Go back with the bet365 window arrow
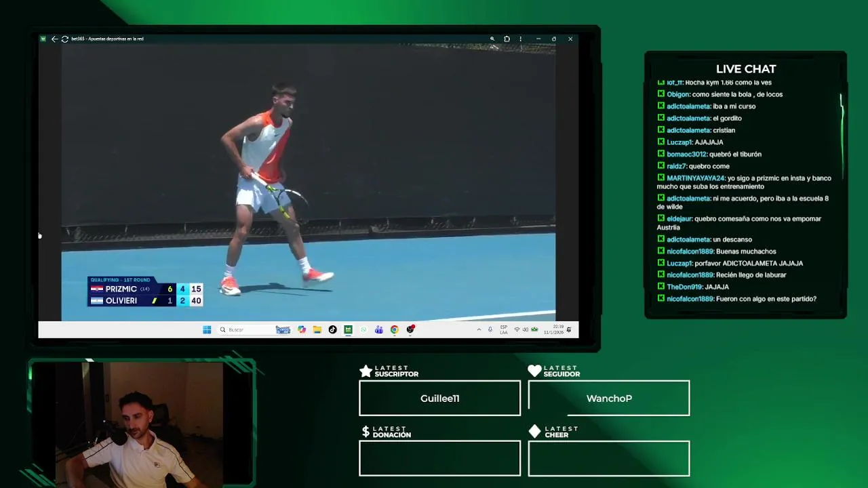This screenshot has height=488, width=868. [54, 39]
